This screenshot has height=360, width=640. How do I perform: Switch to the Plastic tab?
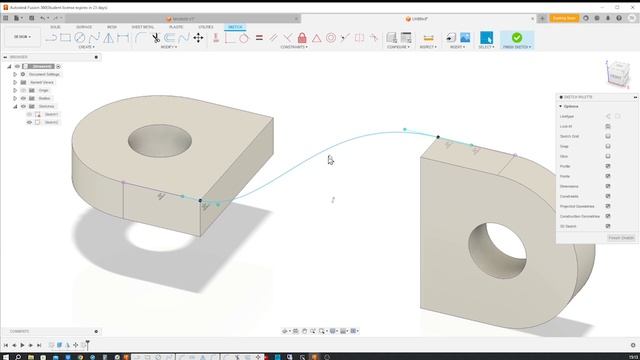(176, 27)
